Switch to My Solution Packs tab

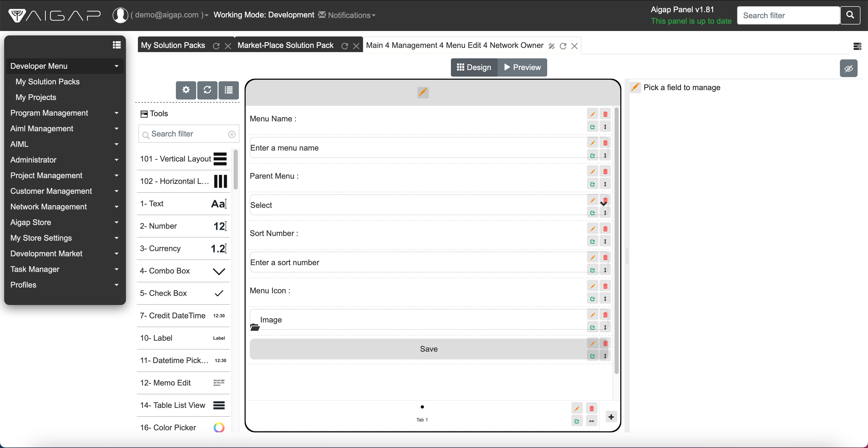173,45
